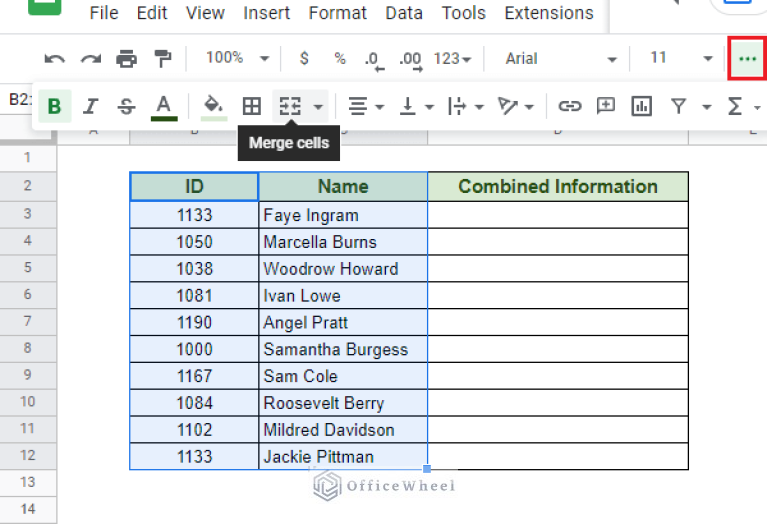Click the Print icon
The image size is (767, 524).
pyautogui.click(x=127, y=59)
